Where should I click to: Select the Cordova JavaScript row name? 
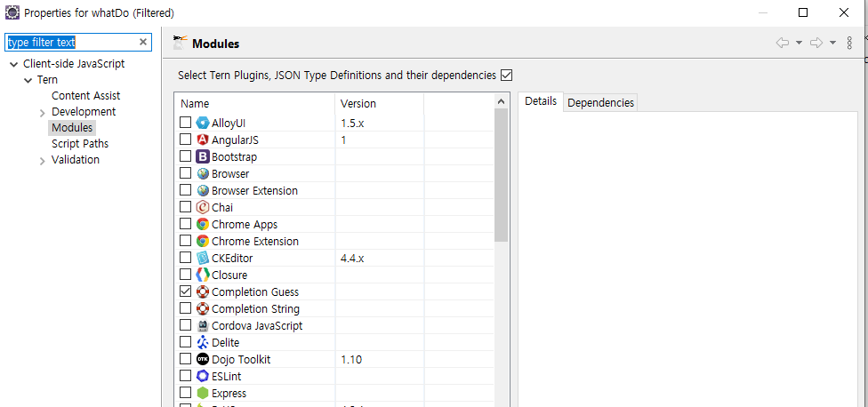(257, 326)
